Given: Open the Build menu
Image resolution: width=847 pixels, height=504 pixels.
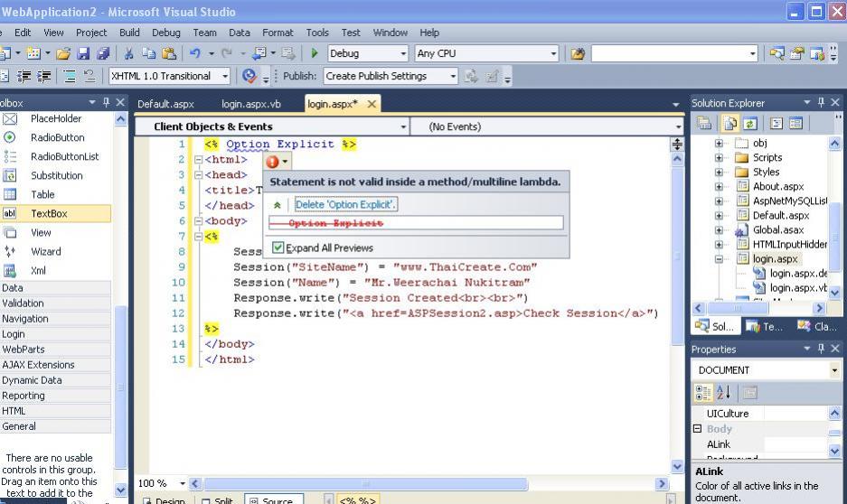Looking at the screenshot, I should pos(129,33).
